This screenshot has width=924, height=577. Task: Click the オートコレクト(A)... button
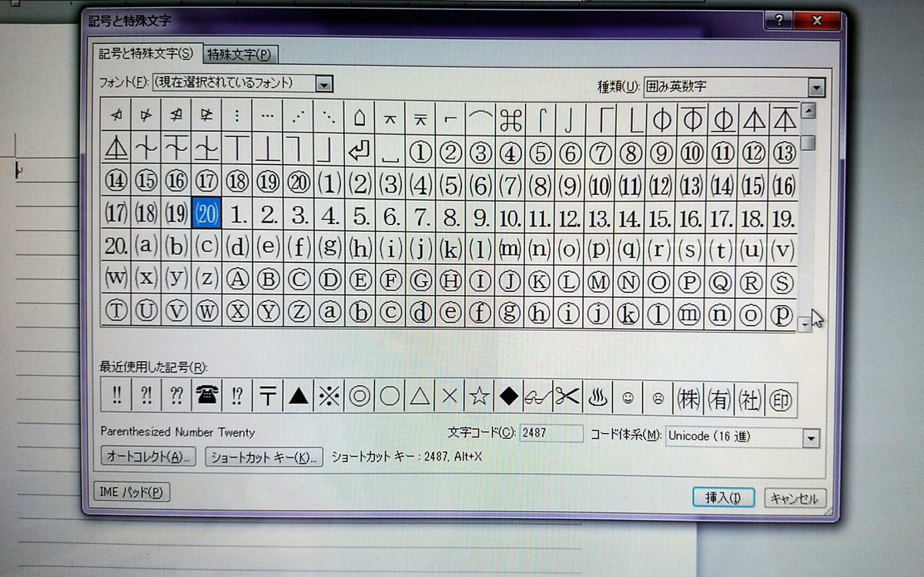coord(149,457)
